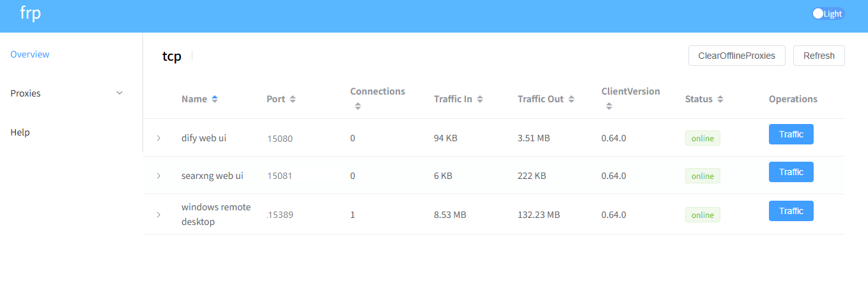The height and width of the screenshot is (294, 868).
Task: Sort the table by Name column
Action: (x=199, y=99)
